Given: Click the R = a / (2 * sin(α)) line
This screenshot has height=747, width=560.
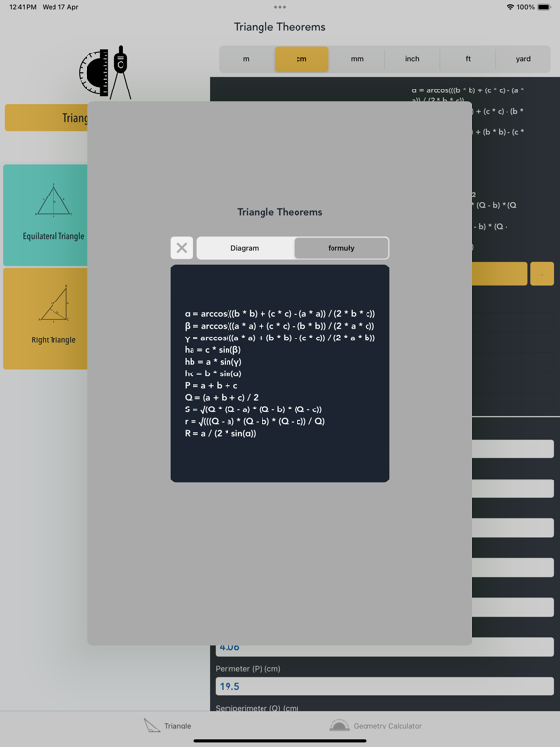Looking at the screenshot, I should point(220,433).
